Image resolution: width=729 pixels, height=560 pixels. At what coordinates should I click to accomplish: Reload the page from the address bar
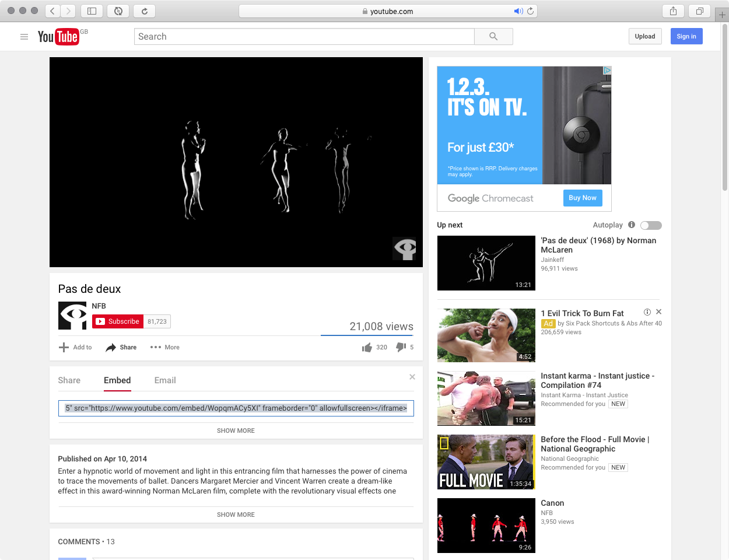(531, 11)
